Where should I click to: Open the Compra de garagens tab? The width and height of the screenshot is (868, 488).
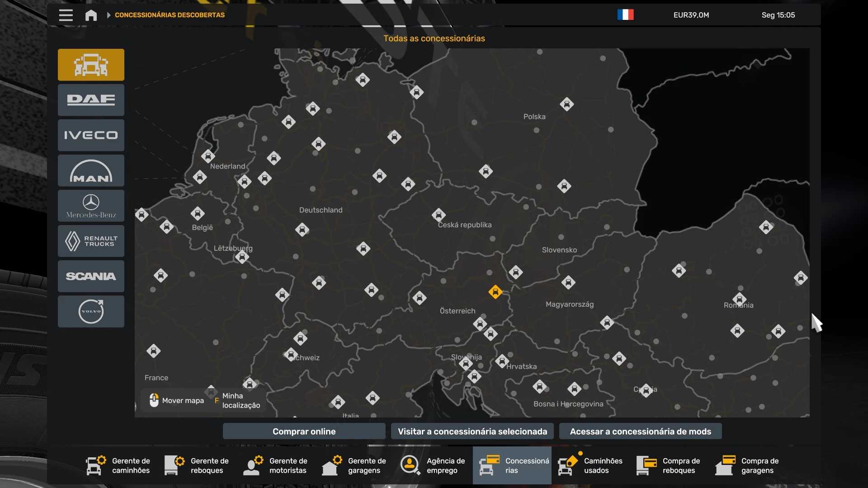coord(748,465)
